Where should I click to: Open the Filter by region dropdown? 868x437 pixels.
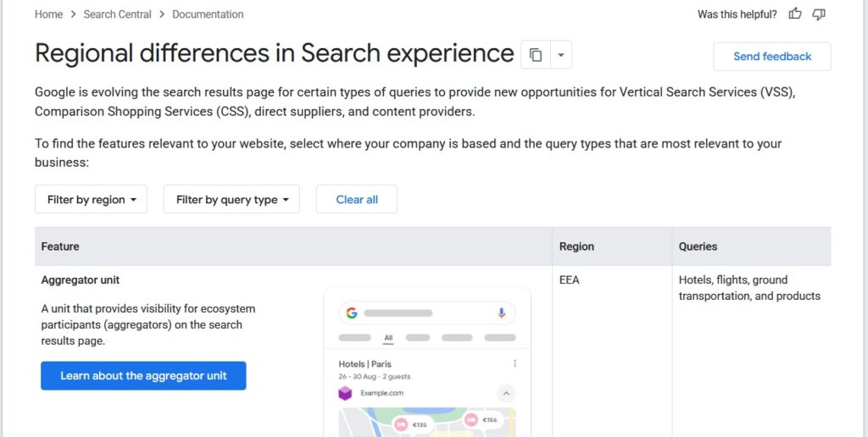92,199
